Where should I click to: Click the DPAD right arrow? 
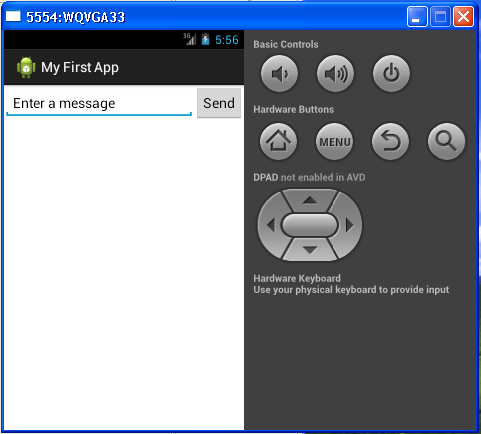tap(349, 225)
